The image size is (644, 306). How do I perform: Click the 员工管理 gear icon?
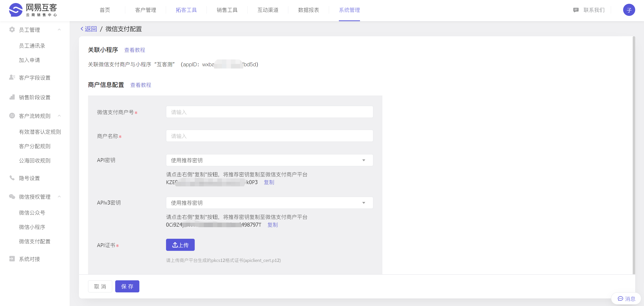(12, 30)
